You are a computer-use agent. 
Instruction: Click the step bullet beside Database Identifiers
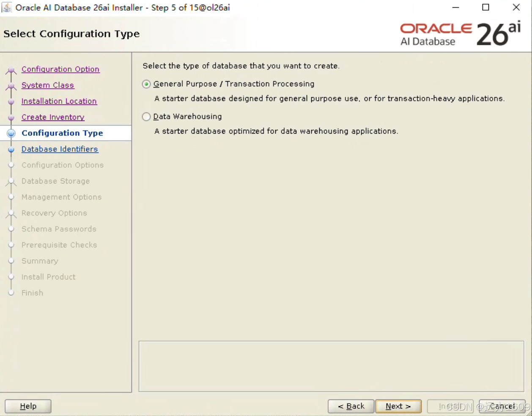11,149
